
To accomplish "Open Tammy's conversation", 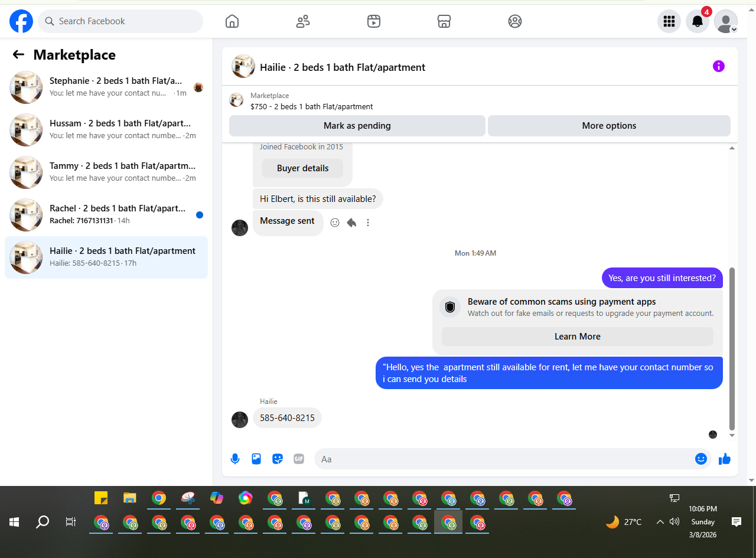I will pyautogui.click(x=106, y=172).
